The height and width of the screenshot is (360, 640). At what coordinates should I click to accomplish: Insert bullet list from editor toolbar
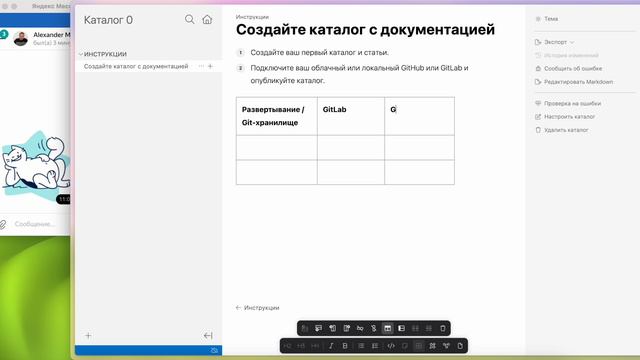tap(361, 346)
